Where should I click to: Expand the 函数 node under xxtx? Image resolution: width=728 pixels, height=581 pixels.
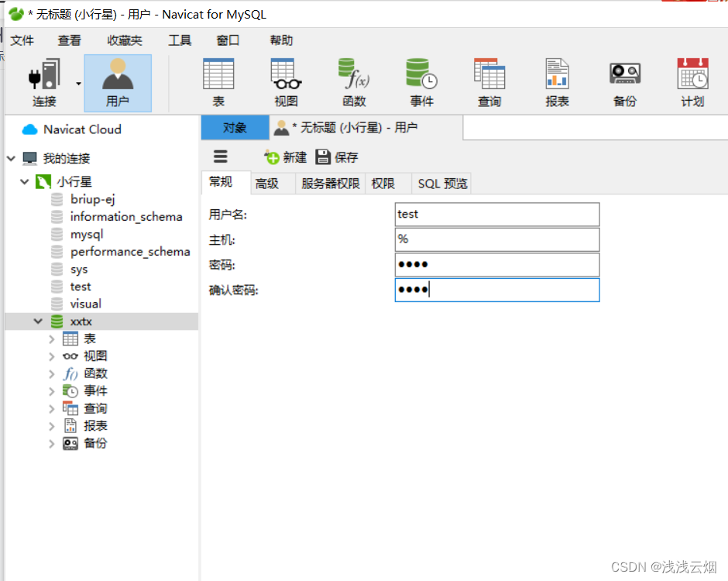(x=52, y=374)
